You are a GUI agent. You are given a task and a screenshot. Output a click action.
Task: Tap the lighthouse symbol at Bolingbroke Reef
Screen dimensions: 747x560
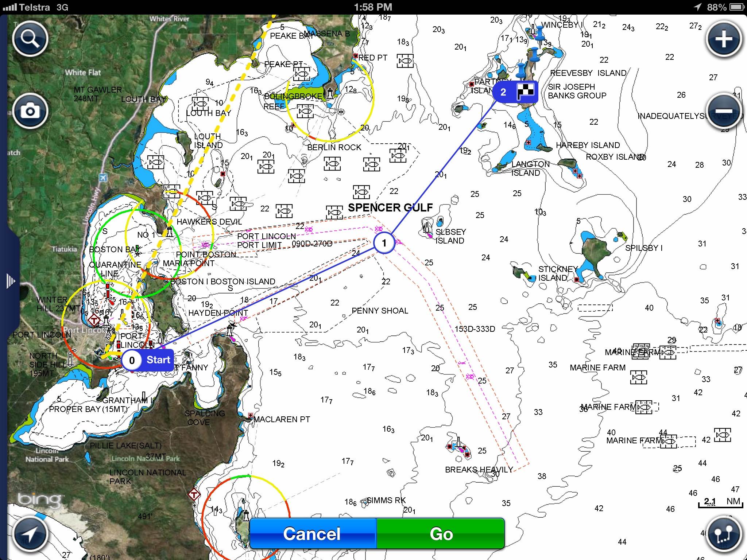click(x=330, y=93)
